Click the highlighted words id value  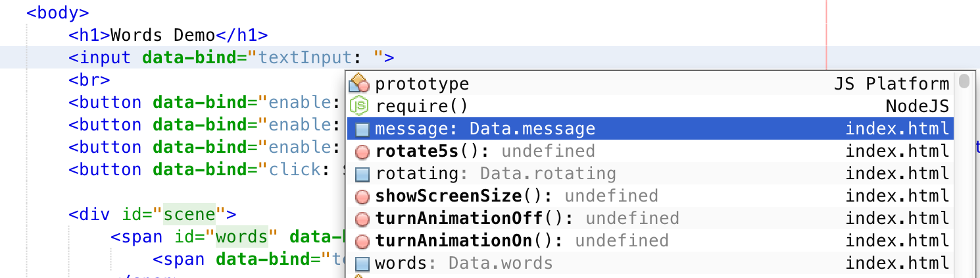pyautogui.click(x=241, y=236)
